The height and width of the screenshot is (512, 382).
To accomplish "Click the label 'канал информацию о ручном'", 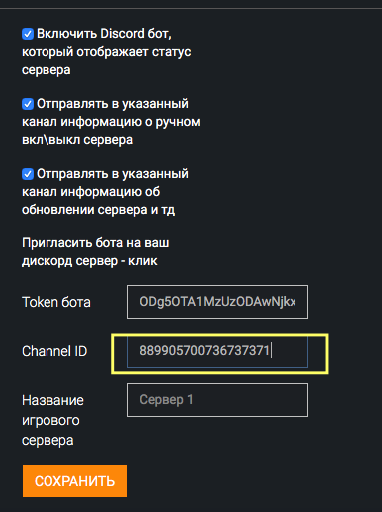I will click(111, 122).
